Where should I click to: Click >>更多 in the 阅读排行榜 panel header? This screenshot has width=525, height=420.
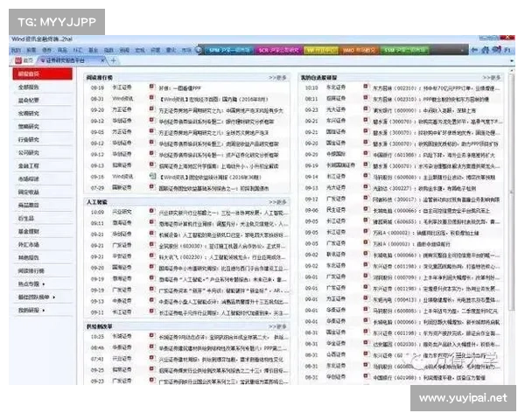pyautogui.click(x=277, y=77)
